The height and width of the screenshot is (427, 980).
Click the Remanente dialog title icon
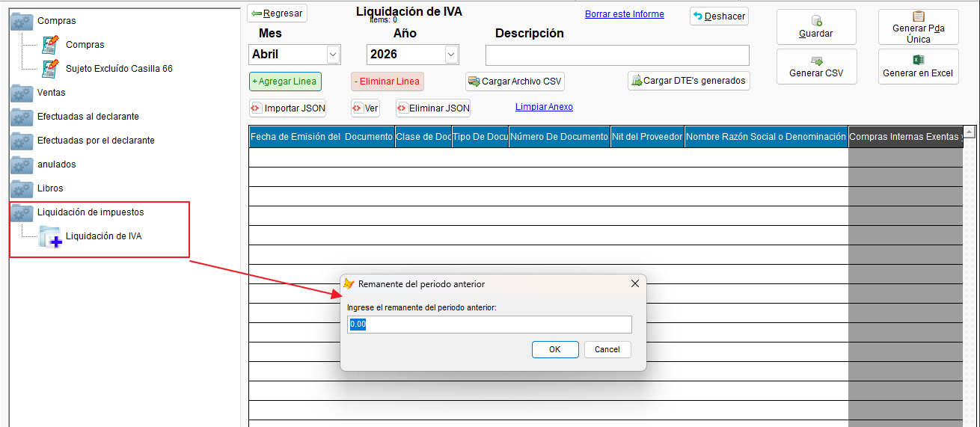[x=349, y=283]
